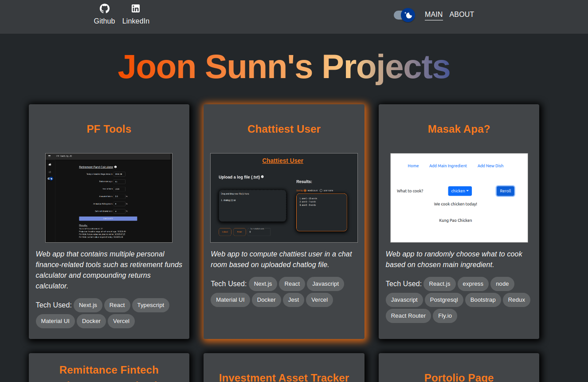Open the Chattiest User card heading link

(282, 160)
